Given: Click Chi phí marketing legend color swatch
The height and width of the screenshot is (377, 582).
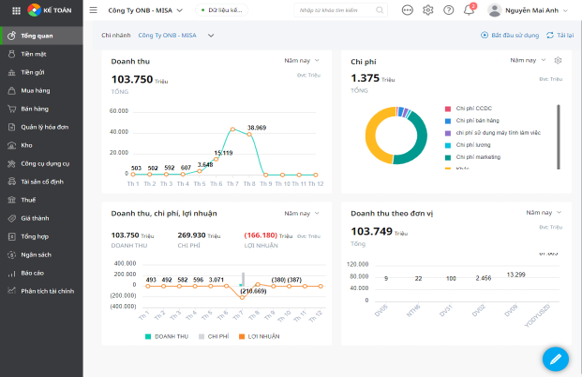Looking at the screenshot, I should [448, 157].
